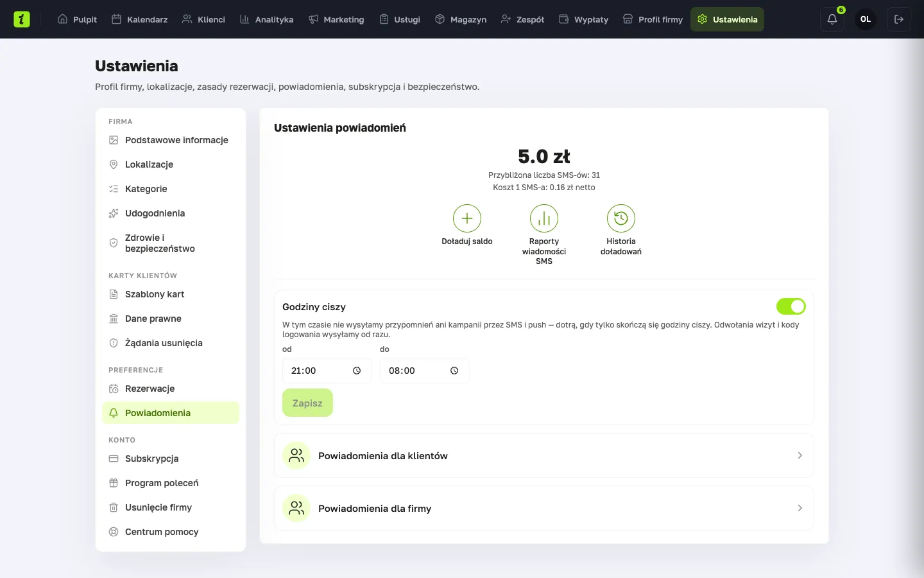Expand Powiadomienia dla klientów row
Image resolution: width=924 pixels, height=578 pixels.
point(544,455)
